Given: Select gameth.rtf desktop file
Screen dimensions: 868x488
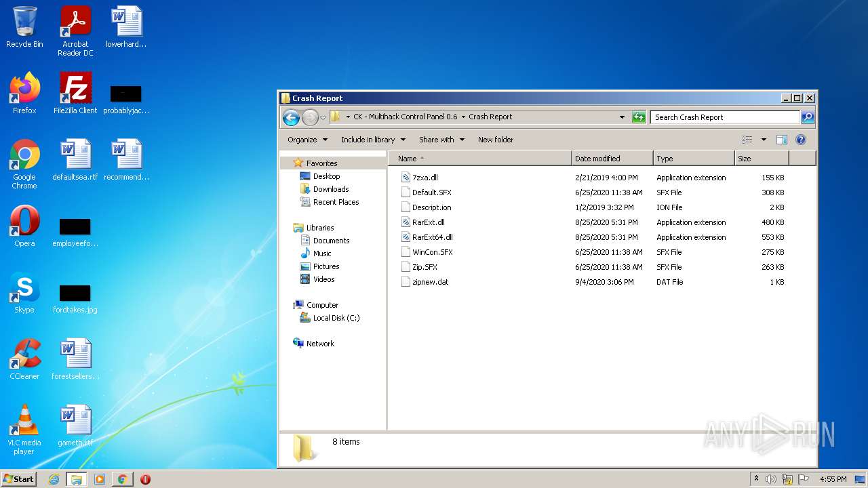Looking at the screenshot, I should (75, 425).
